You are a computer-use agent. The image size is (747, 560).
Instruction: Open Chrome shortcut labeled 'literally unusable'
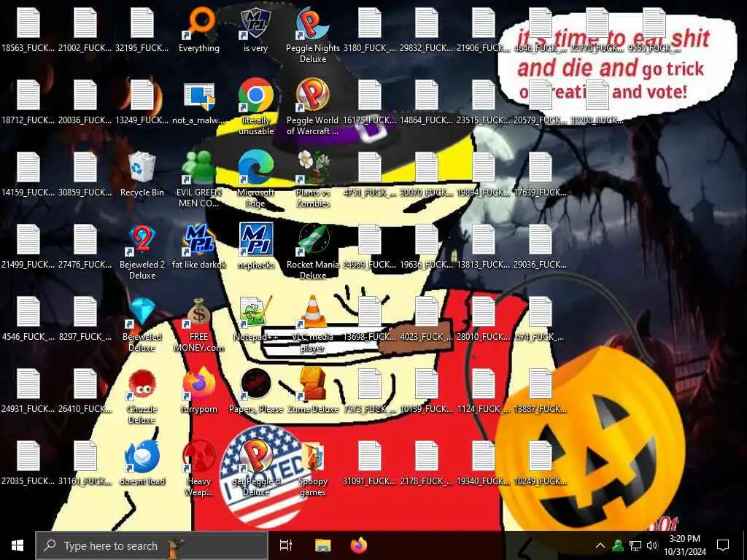point(256,107)
